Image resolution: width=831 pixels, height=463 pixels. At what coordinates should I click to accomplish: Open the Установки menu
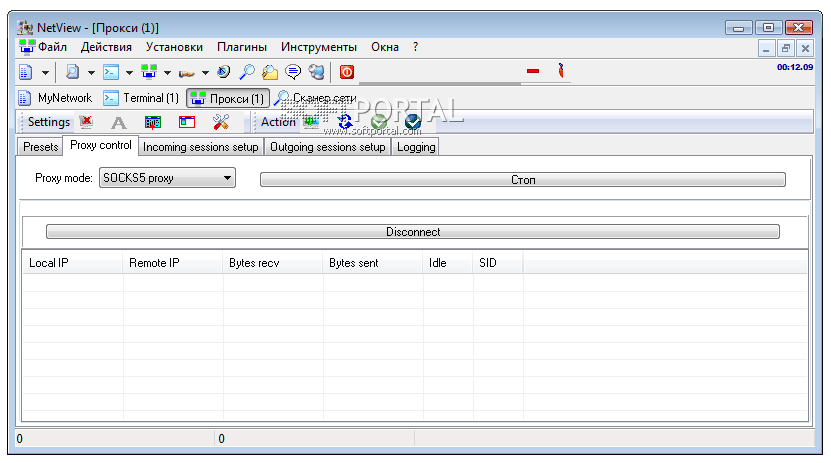coord(174,47)
